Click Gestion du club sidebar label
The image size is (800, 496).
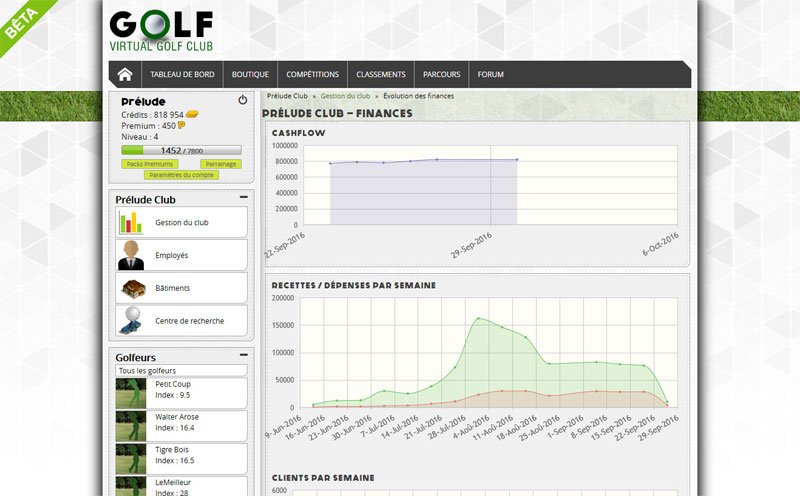[x=182, y=222]
